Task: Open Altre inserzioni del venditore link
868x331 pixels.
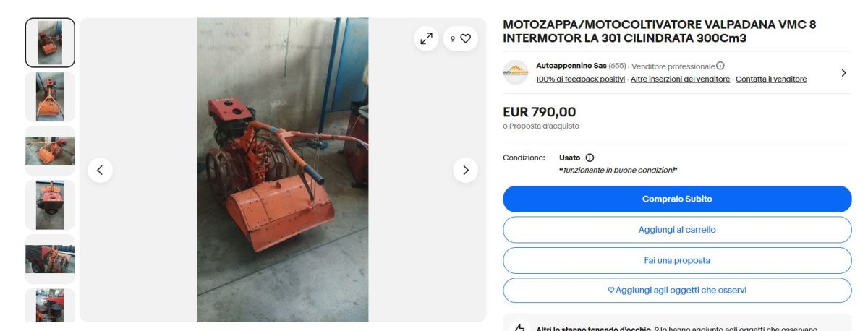Action: point(680,79)
